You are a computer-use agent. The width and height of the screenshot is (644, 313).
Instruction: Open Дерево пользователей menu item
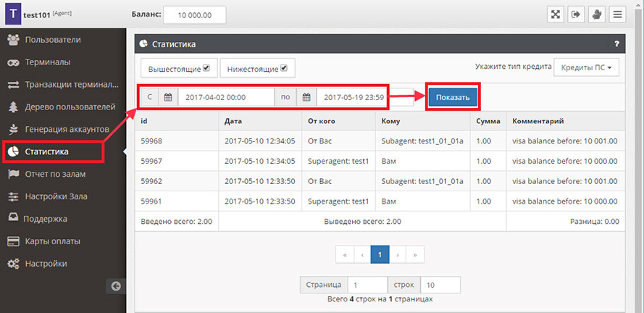click(70, 107)
